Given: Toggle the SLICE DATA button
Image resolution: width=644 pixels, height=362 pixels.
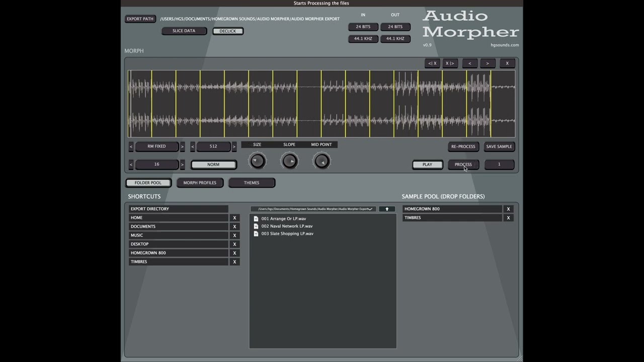Looking at the screenshot, I should click(184, 31).
